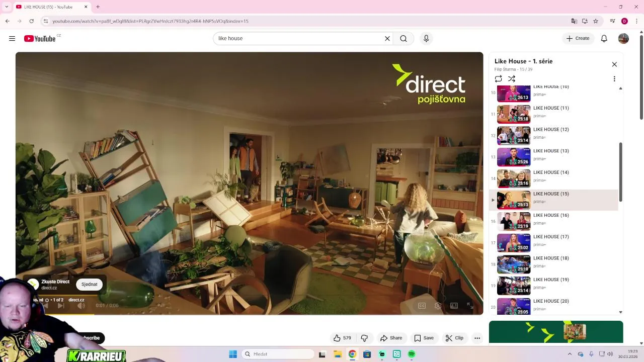Toggle playlist loop
The image size is (644, 362).
[498, 79]
